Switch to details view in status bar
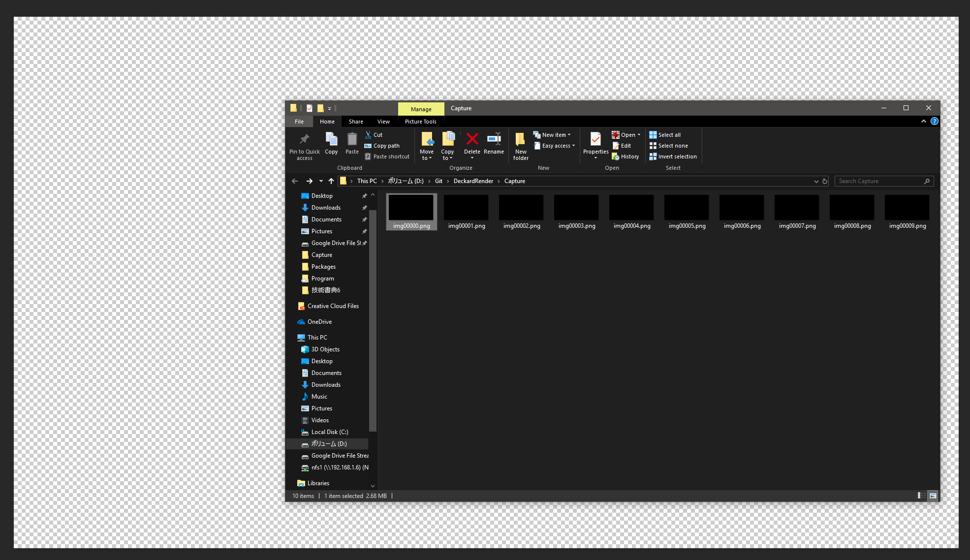This screenshot has width=970, height=560. pyautogui.click(x=921, y=496)
